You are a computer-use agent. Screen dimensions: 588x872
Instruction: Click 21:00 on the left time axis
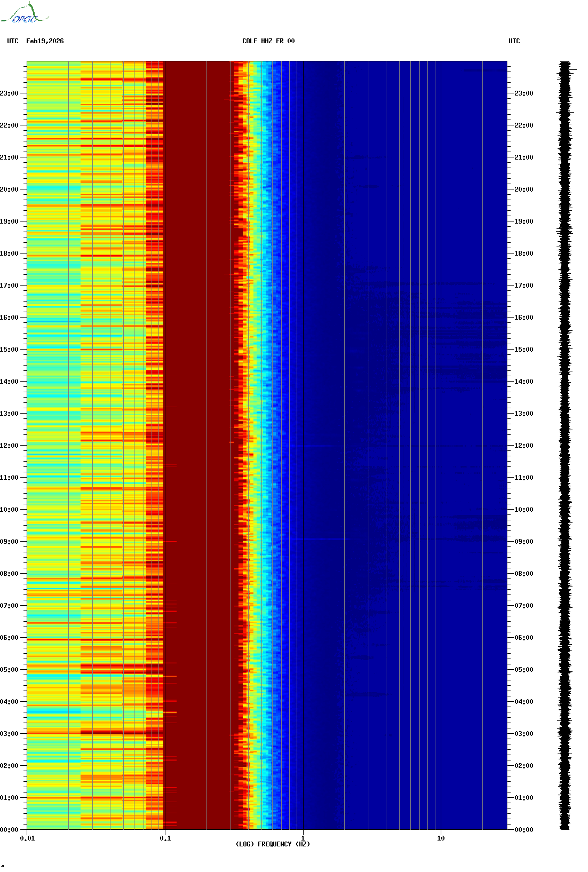[x=9, y=157]
